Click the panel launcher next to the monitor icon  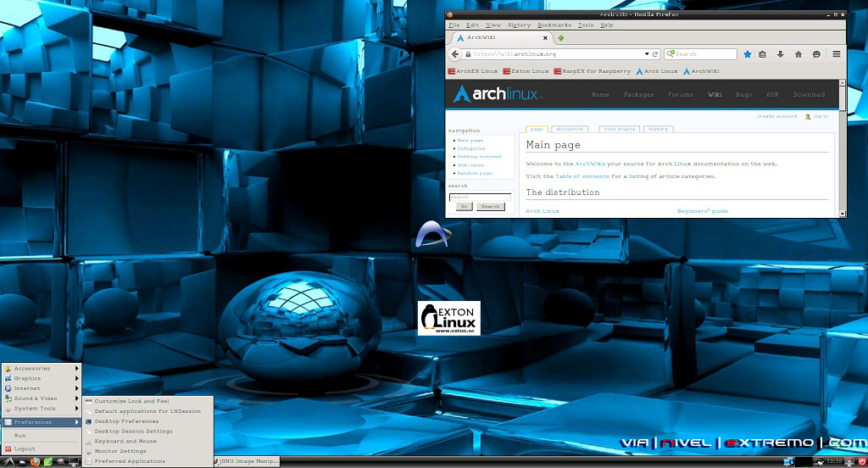[x=60, y=461]
